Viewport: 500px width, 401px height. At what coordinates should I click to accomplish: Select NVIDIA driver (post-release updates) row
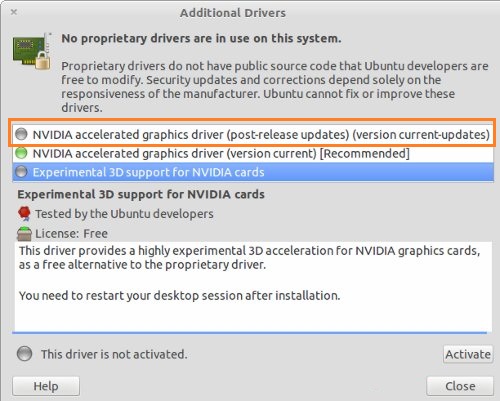coord(253,134)
